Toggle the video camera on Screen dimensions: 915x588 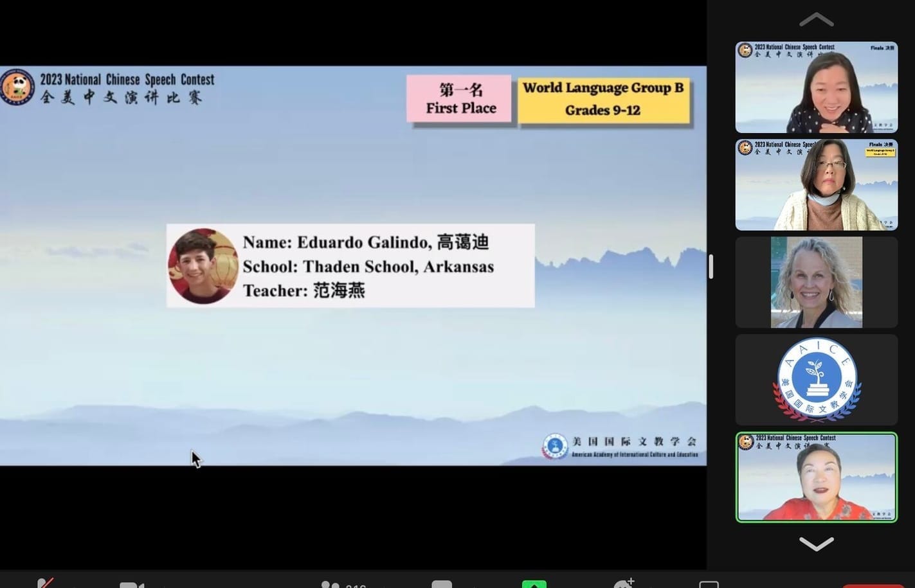pos(132,585)
